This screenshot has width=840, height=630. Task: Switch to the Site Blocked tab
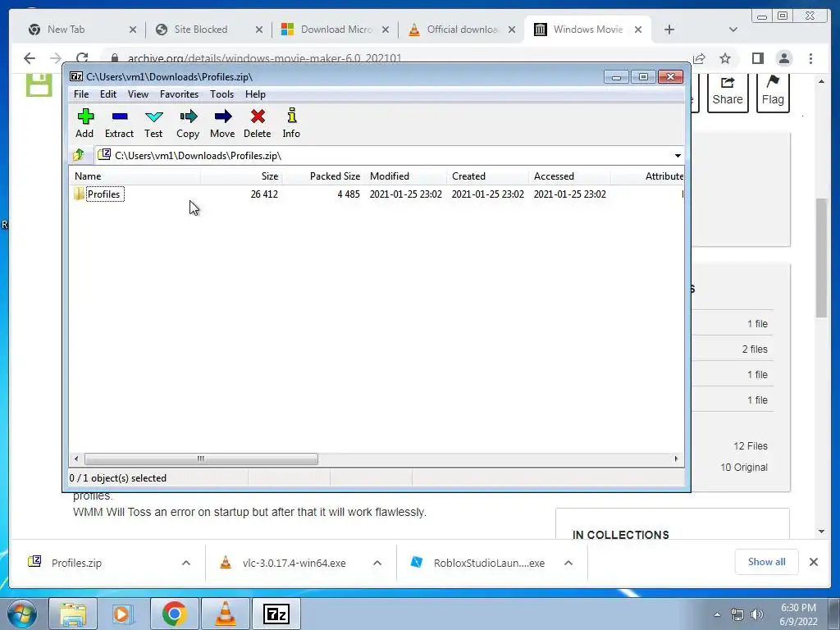click(201, 30)
